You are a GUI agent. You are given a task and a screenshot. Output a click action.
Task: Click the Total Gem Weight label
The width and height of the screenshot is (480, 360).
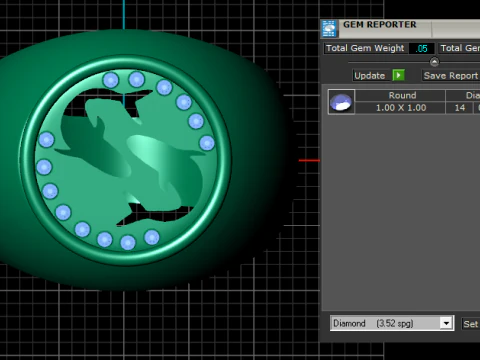pos(365,48)
